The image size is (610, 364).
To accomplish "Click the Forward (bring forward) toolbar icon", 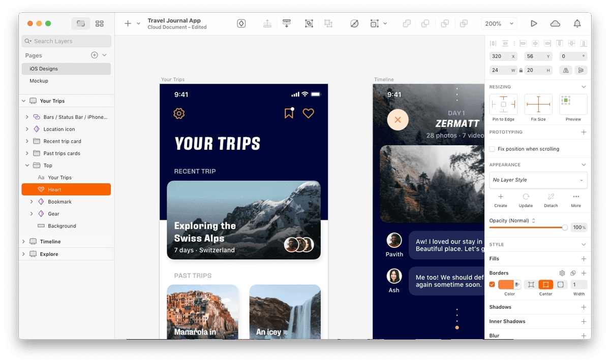I will point(267,23).
